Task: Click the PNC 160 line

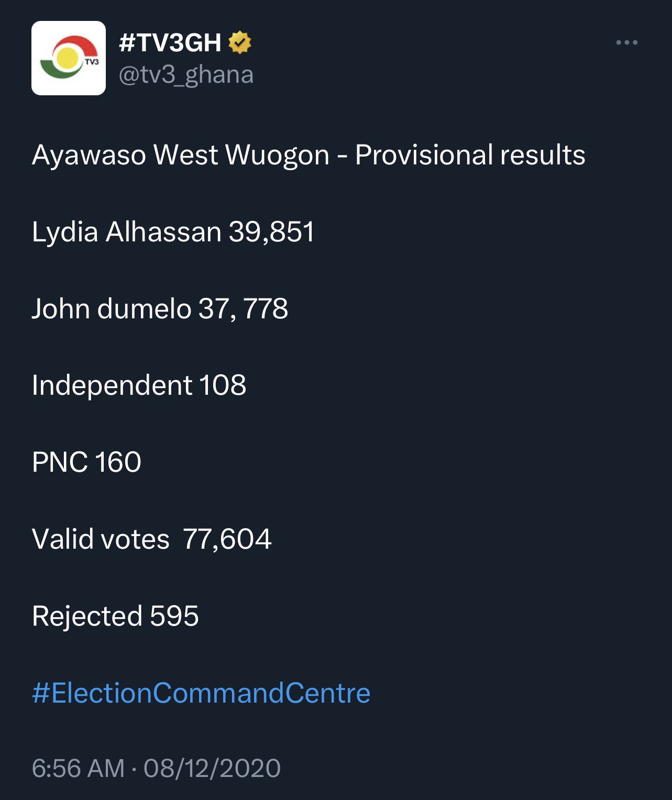Action: (86, 462)
